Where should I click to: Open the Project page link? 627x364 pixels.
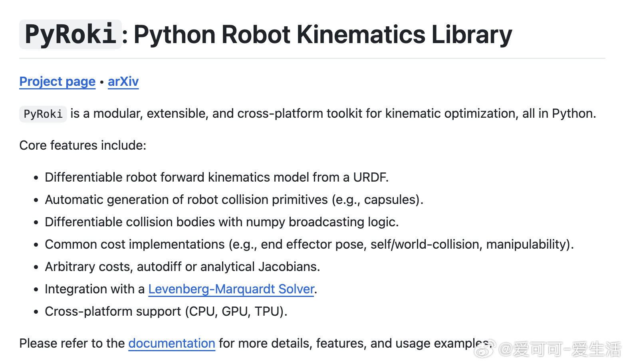(x=58, y=81)
